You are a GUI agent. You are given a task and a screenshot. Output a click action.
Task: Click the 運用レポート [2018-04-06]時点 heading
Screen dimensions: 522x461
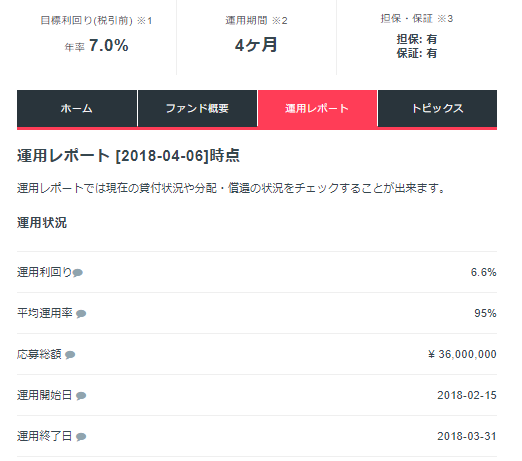[128, 156]
